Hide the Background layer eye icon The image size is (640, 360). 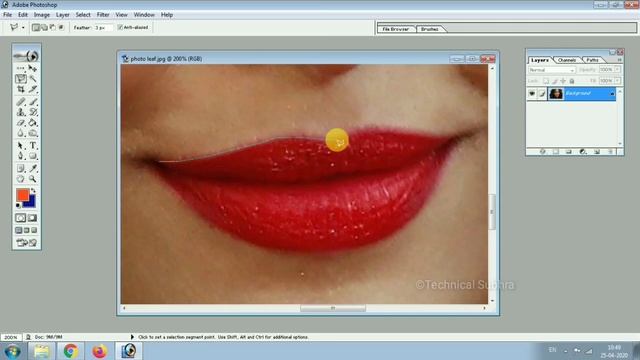531,94
